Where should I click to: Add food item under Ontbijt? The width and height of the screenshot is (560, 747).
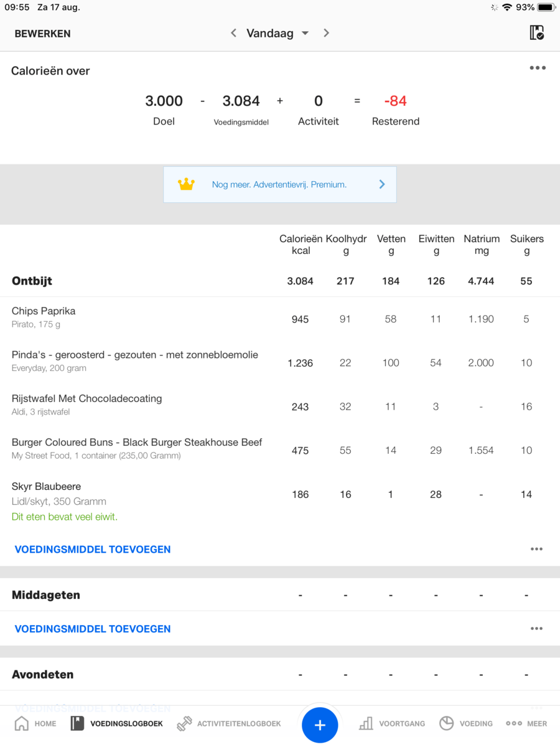92,549
